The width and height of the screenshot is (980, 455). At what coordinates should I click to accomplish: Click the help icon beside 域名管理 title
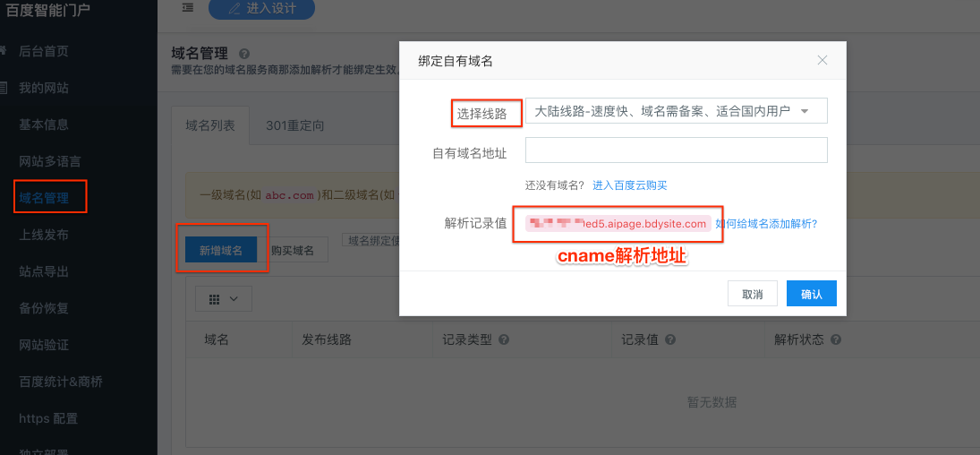244,54
